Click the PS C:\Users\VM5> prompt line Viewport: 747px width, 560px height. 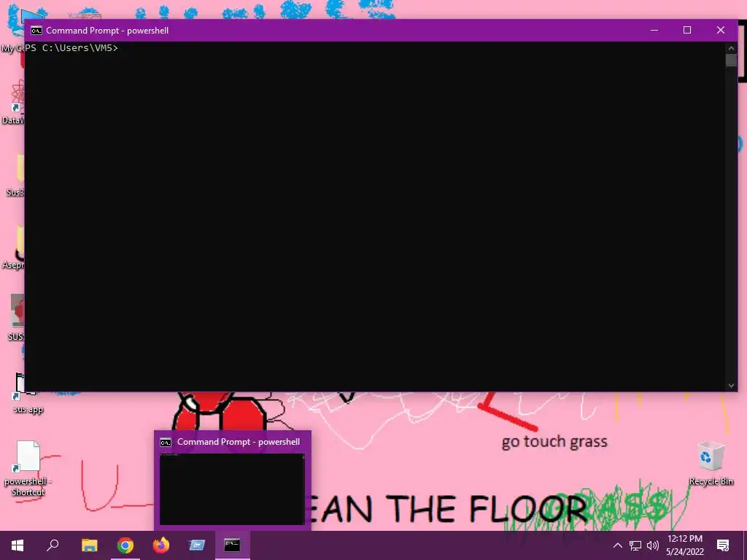pyautogui.click(x=71, y=47)
